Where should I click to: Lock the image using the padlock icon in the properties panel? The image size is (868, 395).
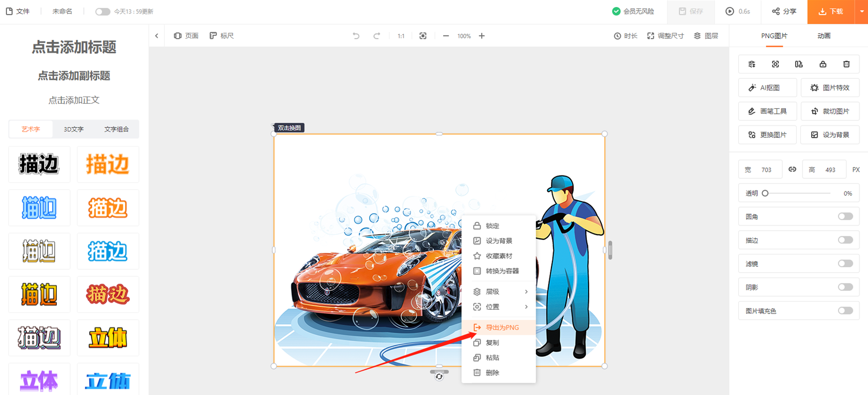tap(823, 64)
